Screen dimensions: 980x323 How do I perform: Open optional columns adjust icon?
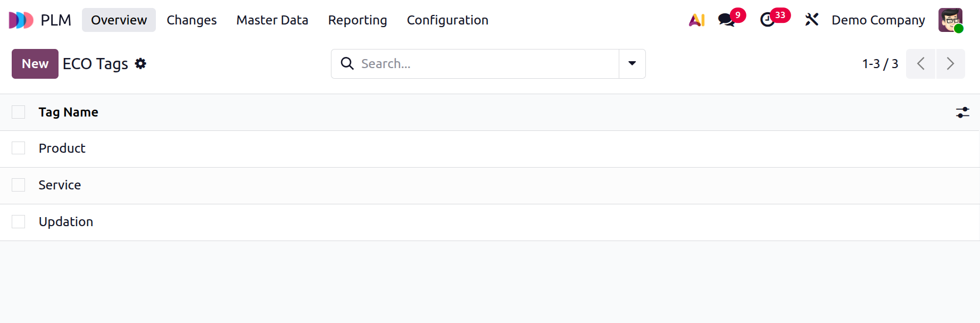pos(962,112)
